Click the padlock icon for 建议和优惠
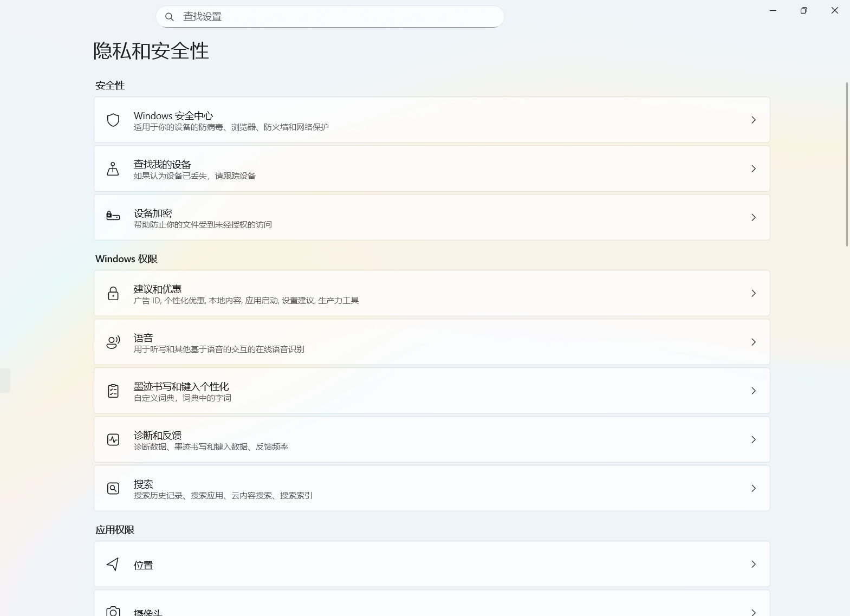The height and width of the screenshot is (616, 850). point(113,293)
